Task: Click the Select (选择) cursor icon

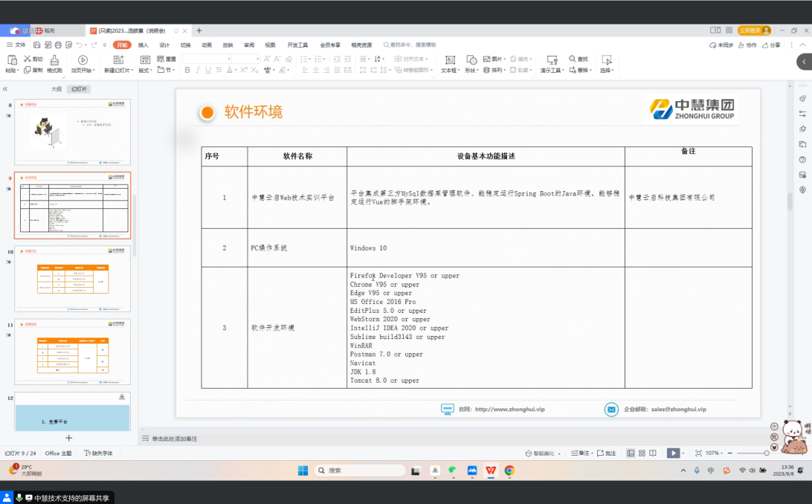Action: click(607, 60)
